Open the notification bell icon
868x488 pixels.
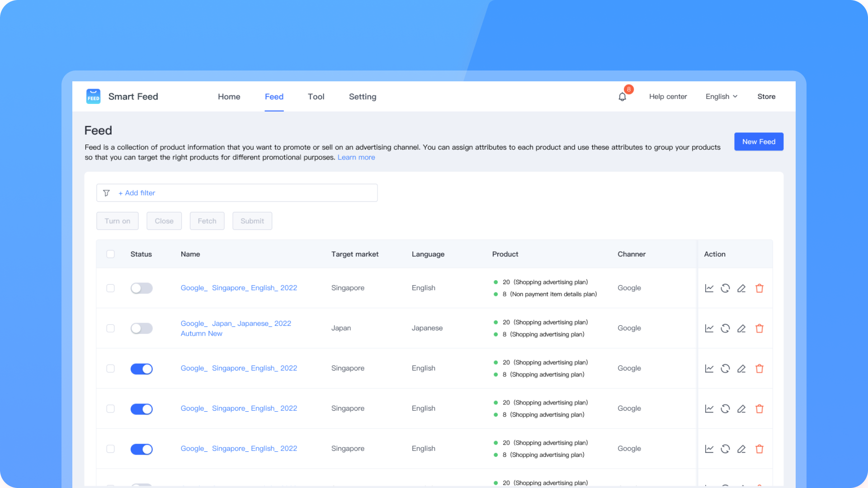622,97
